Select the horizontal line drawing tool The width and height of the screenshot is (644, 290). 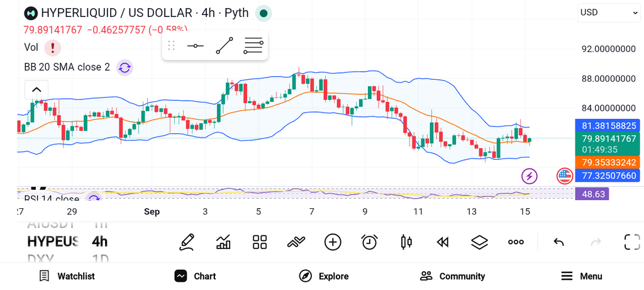click(x=196, y=45)
